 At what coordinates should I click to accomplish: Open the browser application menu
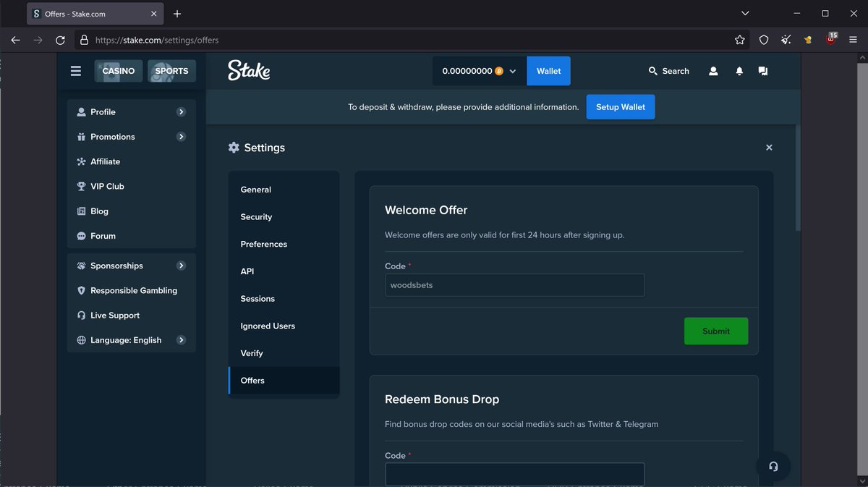854,40
